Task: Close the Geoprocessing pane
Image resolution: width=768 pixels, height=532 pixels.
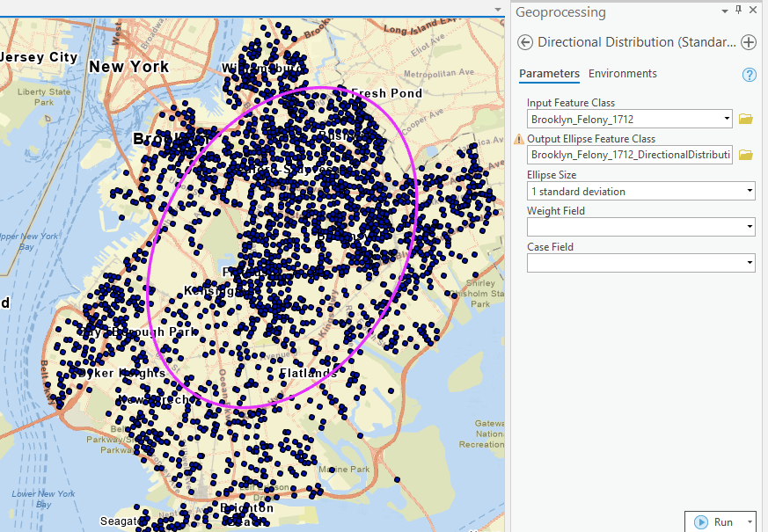Action: click(753, 11)
